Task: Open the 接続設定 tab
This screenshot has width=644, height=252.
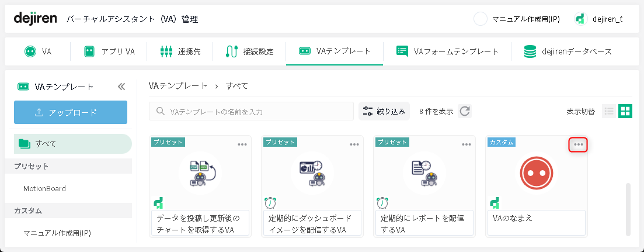Action: click(250, 51)
